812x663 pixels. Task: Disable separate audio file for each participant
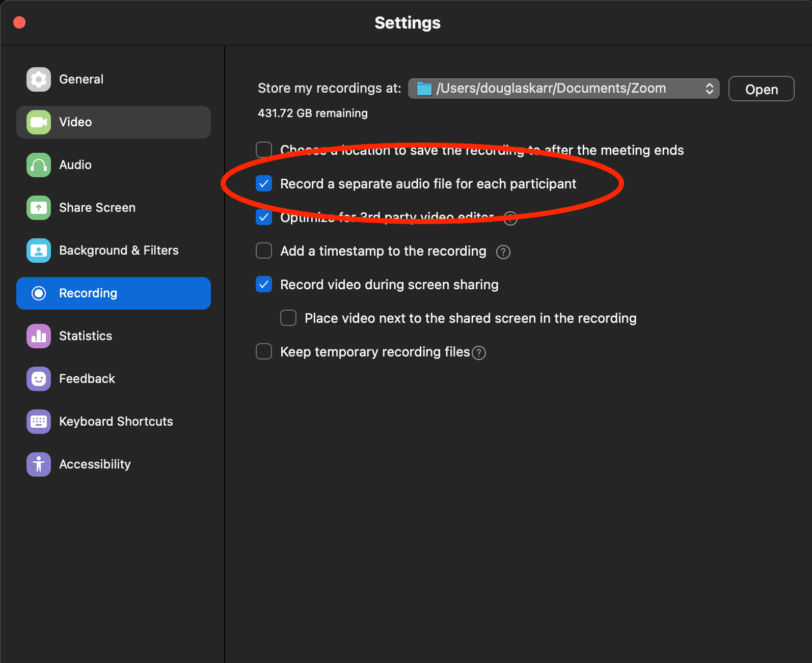pos(264,184)
